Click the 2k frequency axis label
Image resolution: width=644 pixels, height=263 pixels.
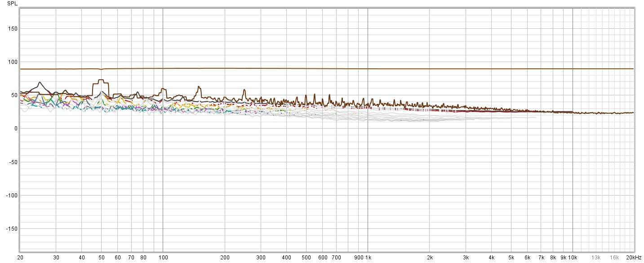430,258
